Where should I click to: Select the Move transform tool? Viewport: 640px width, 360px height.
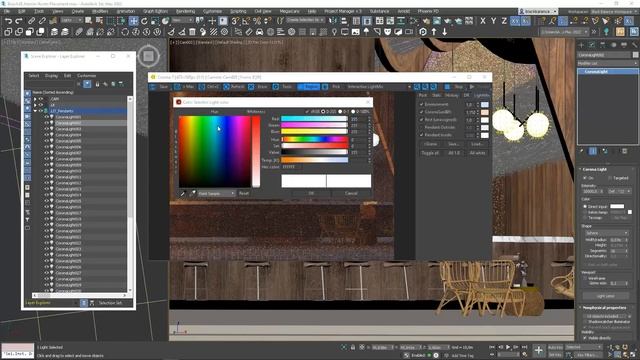coord(133,21)
